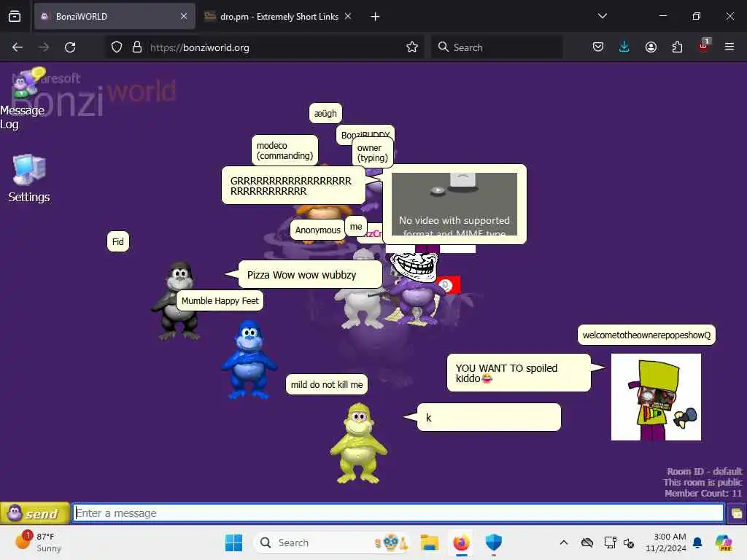This screenshot has width=747, height=560.
Task: Click the Firefox Search box
Action: tap(497, 47)
